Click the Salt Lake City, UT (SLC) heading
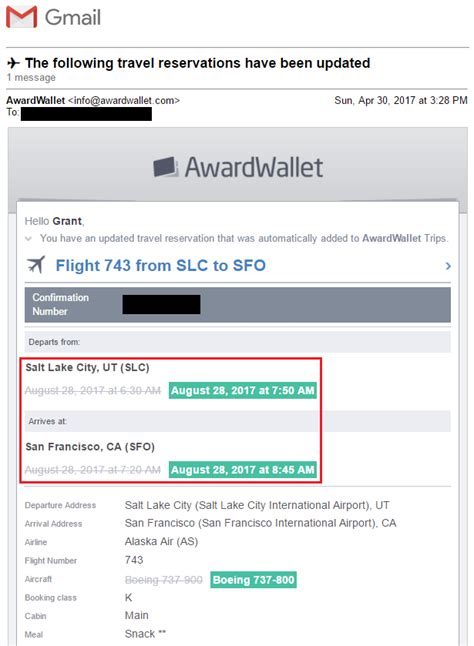 point(87,367)
